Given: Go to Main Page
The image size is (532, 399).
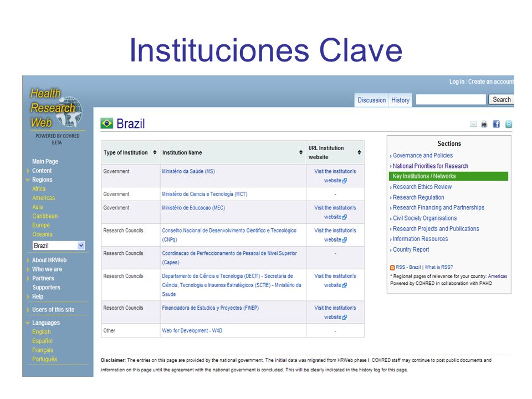Looking at the screenshot, I should tap(45, 161).
